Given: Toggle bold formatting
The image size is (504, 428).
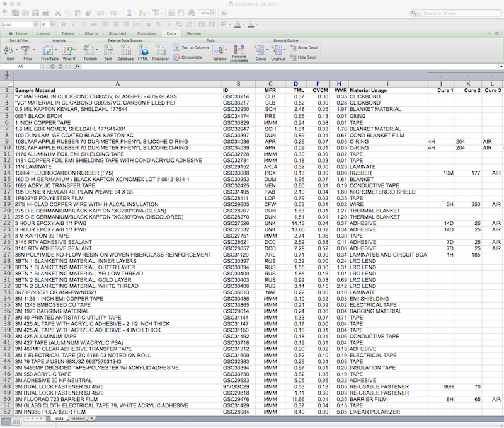Looking at the screenshot, I should 64,25.
